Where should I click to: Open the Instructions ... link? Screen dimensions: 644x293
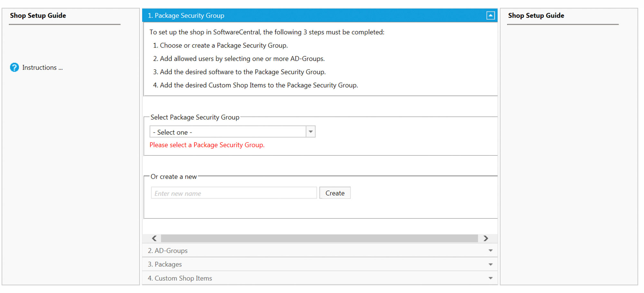[43, 68]
